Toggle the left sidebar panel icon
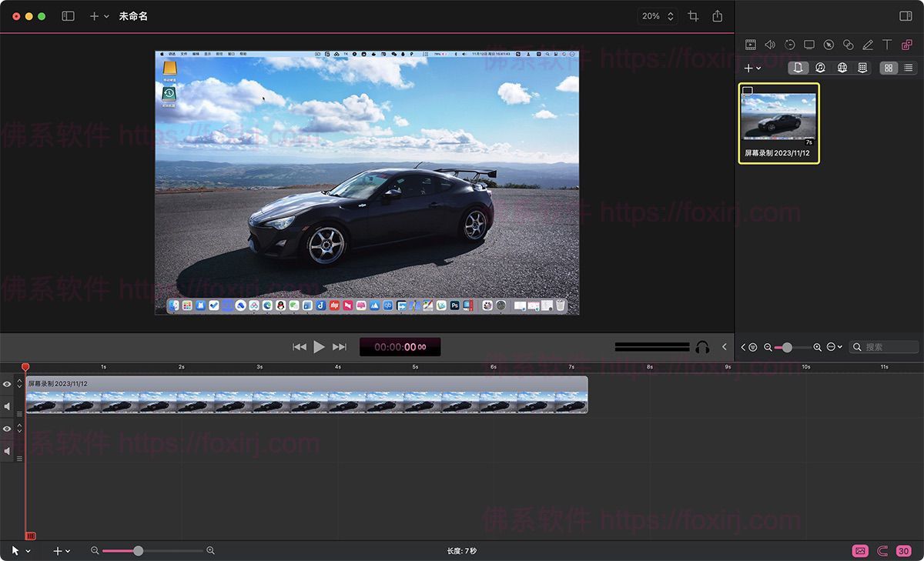 click(x=68, y=15)
